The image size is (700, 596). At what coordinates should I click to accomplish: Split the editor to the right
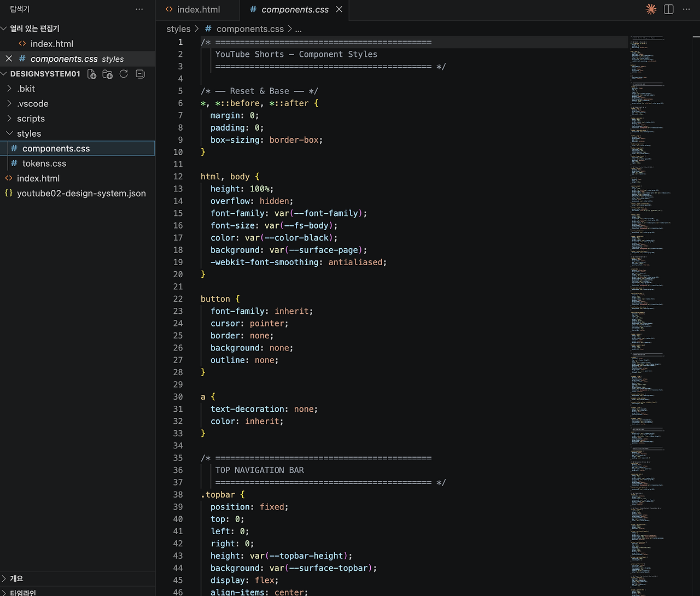(x=668, y=9)
